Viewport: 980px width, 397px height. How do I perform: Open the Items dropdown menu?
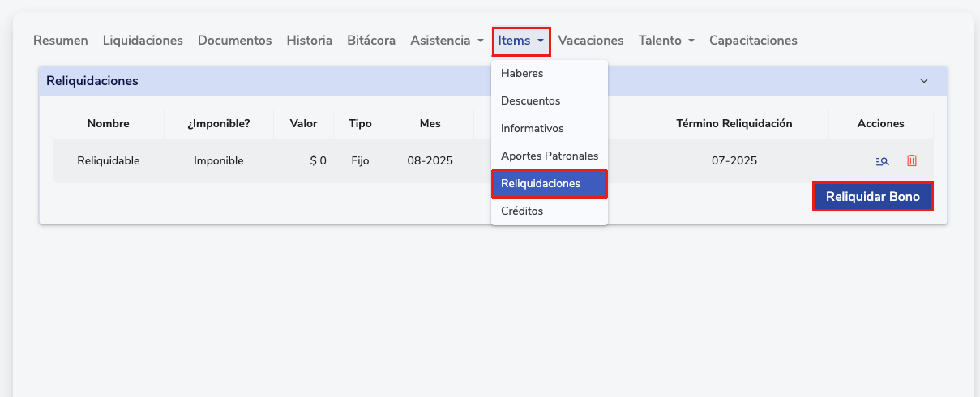pyautogui.click(x=521, y=41)
